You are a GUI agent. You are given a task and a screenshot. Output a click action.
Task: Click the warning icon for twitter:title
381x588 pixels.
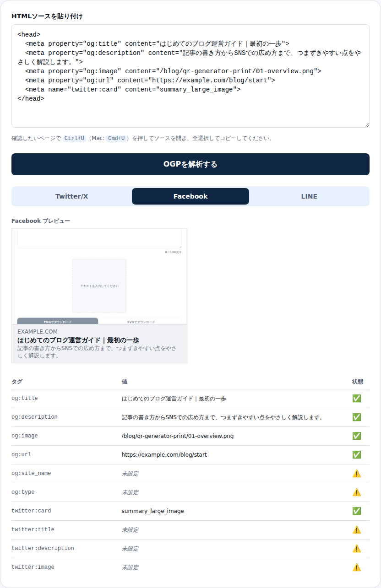pos(357,530)
